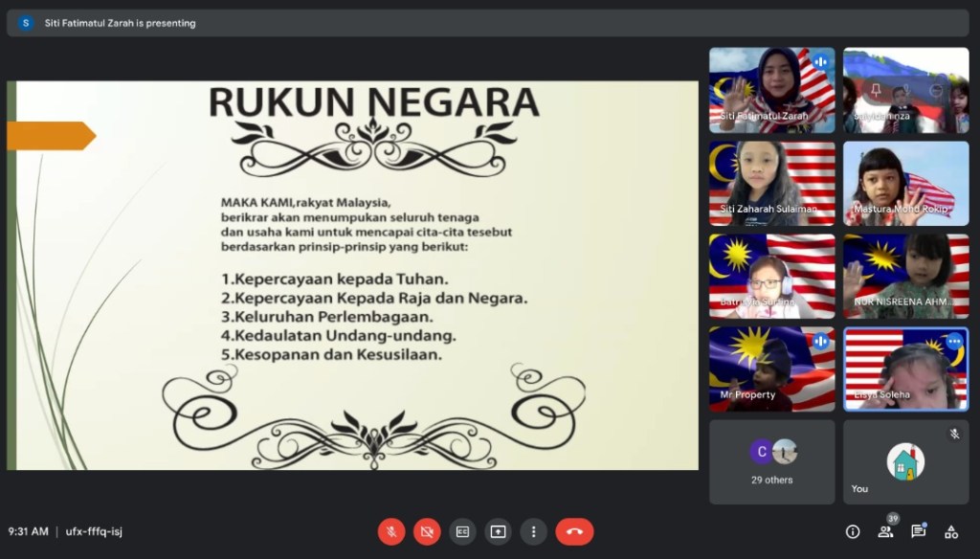
Task: Open the meeting details info icon
Action: [x=852, y=531]
